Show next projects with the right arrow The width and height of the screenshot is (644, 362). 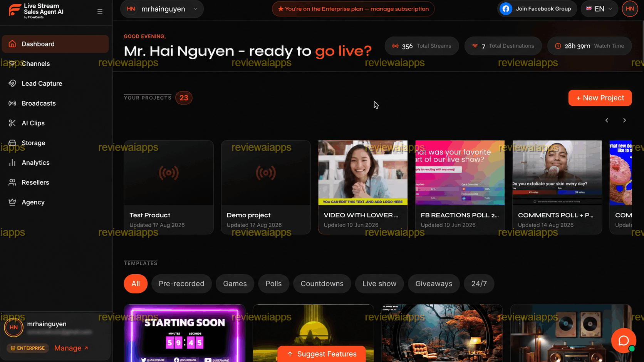tap(624, 120)
